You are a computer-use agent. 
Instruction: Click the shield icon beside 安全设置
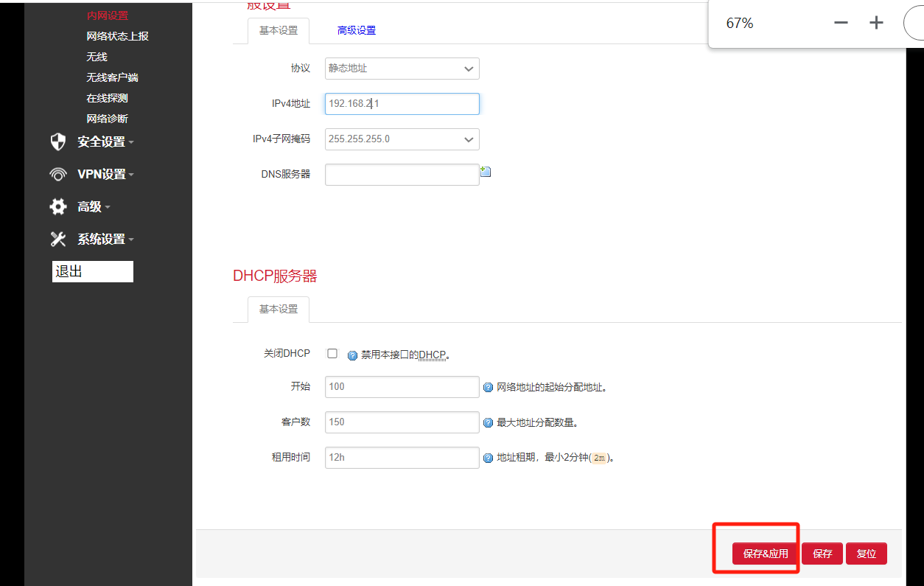[57, 142]
